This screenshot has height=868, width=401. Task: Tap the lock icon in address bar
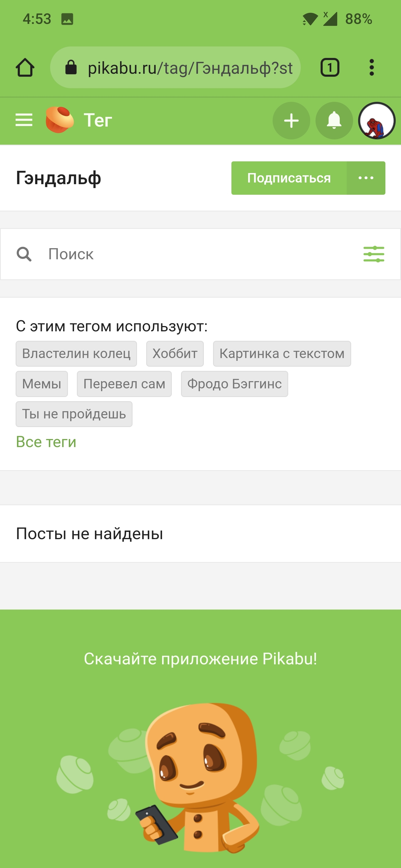[x=71, y=67]
